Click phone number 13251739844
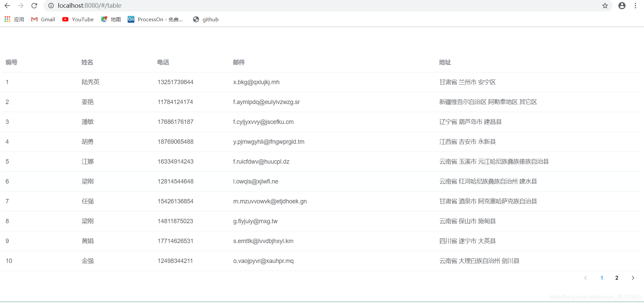 [175, 82]
